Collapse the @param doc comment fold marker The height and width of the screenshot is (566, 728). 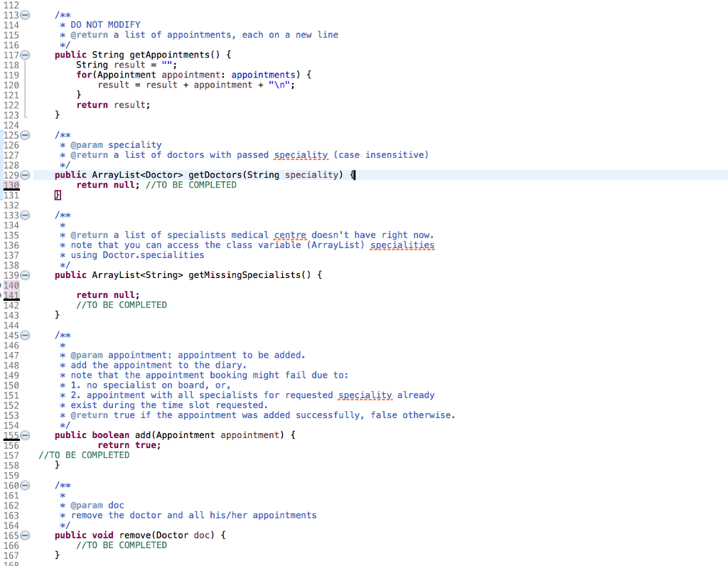[x=25, y=485]
